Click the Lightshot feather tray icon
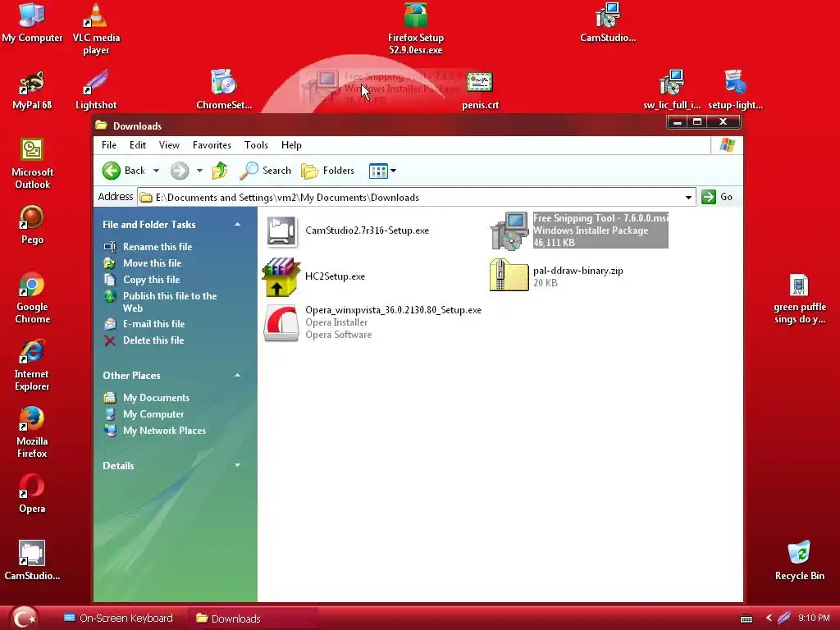This screenshot has width=840, height=630. pos(783,619)
